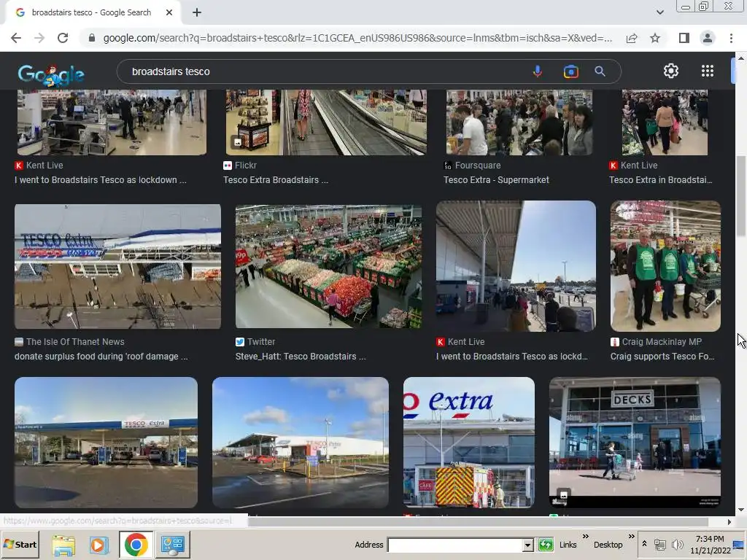The width and height of the screenshot is (747, 560).
Task: Open Google quick settings gear
Action: pyautogui.click(x=671, y=71)
